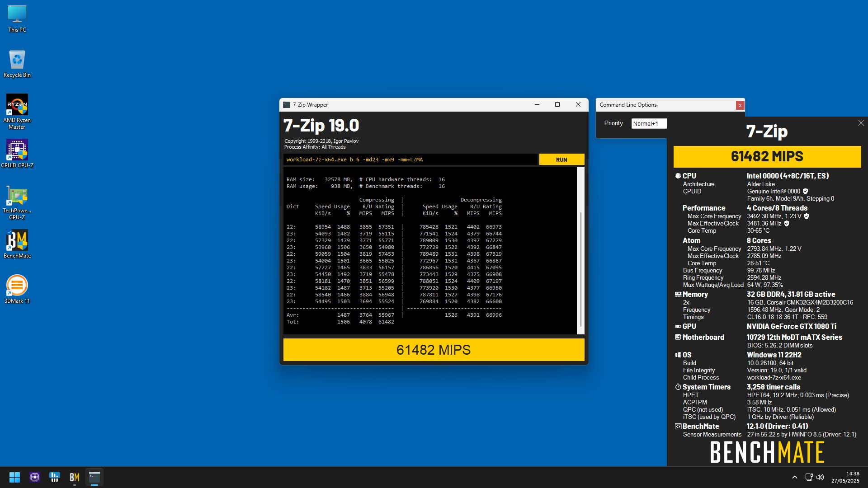This screenshot has height=488, width=868.
Task: Click '10729 12th MoDT mATX Series' text
Action: 794,338
